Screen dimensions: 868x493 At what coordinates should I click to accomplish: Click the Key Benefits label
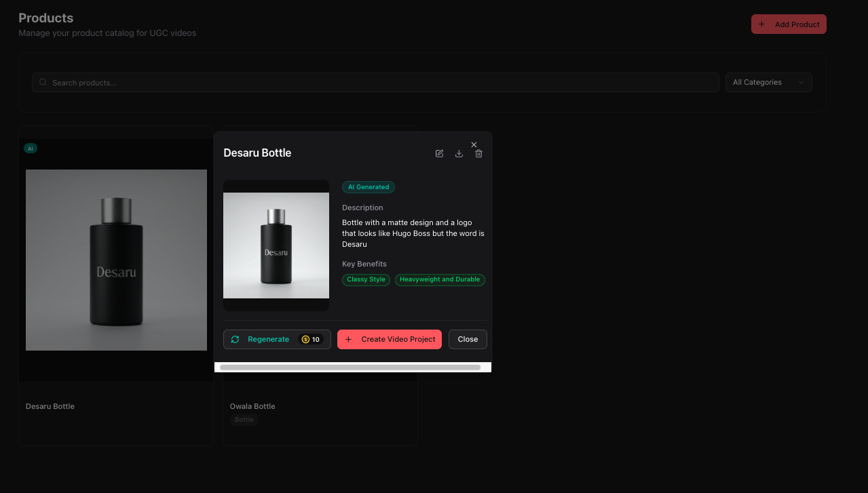coord(364,264)
